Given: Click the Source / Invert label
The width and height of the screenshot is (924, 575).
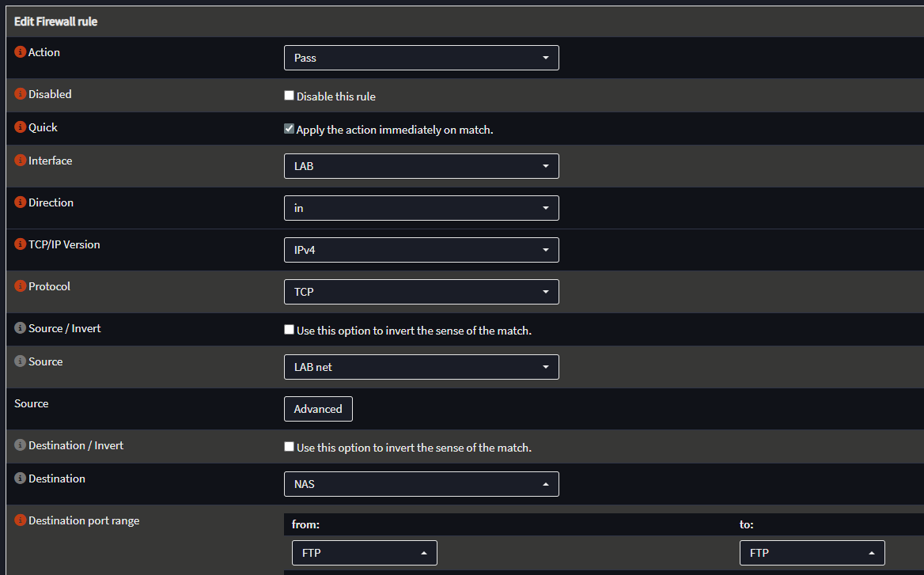Looking at the screenshot, I should (65, 328).
